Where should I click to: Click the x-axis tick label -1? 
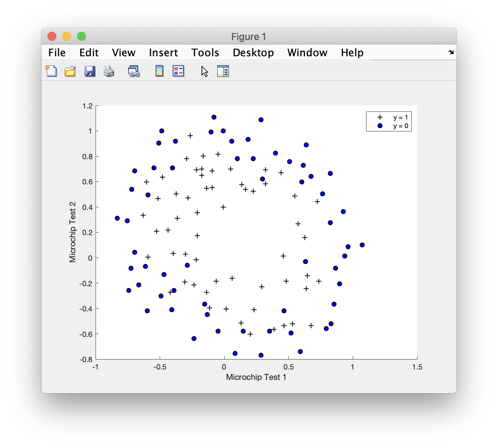point(96,367)
